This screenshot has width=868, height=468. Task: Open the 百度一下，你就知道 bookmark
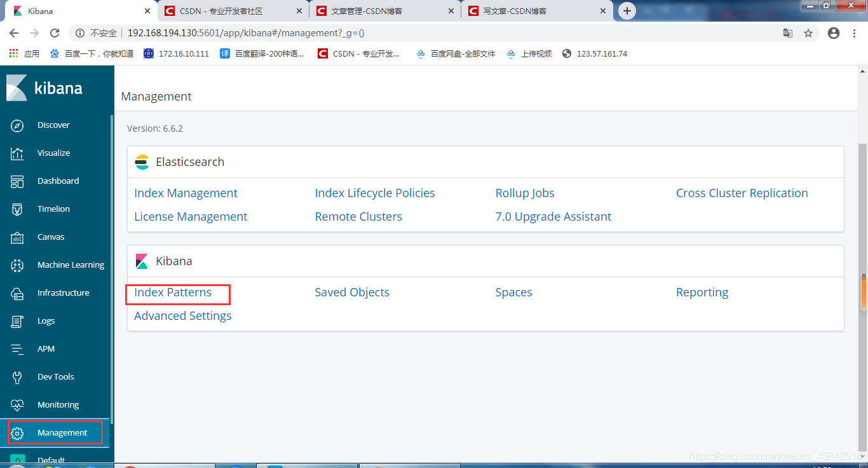[x=92, y=53]
